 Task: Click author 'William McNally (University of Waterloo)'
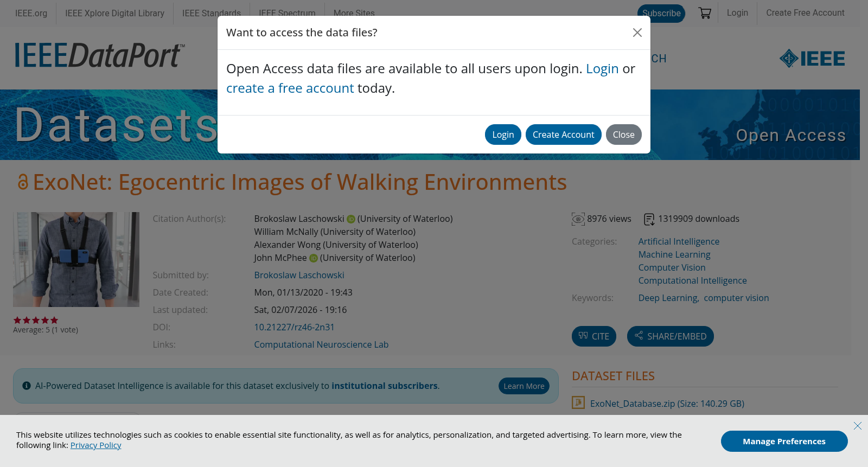coord(335,232)
